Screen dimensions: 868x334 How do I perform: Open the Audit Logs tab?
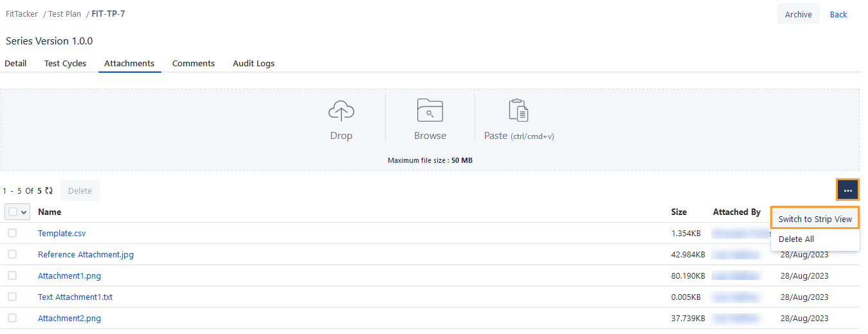tap(253, 64)
